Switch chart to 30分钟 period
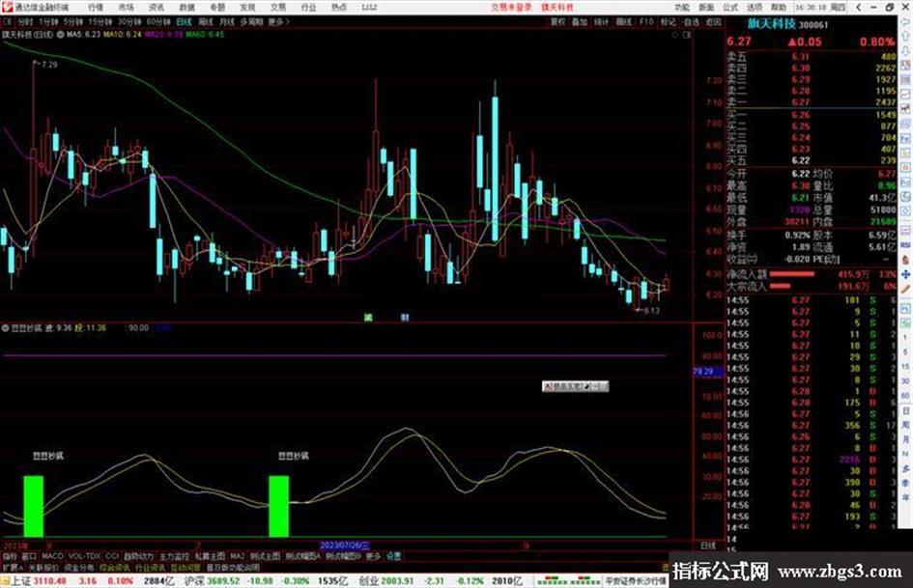Viewport: 913px width, 588px height. [128, 21]
